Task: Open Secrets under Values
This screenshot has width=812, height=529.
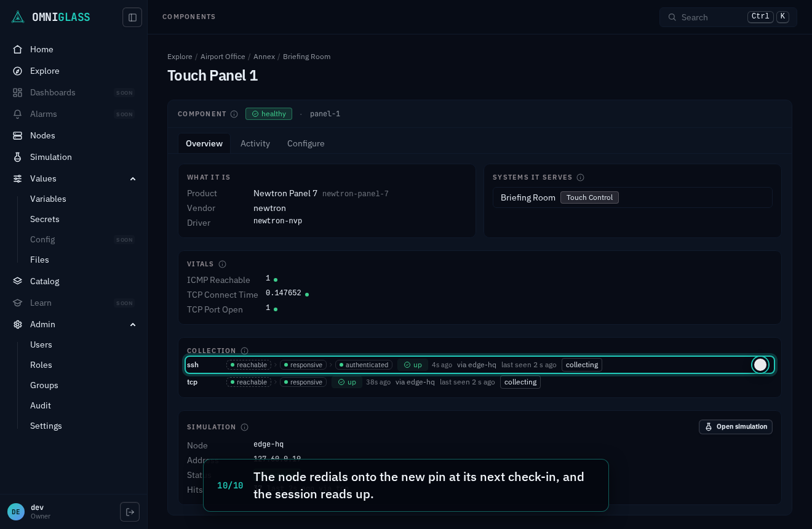Action: (x=45, y=219)
